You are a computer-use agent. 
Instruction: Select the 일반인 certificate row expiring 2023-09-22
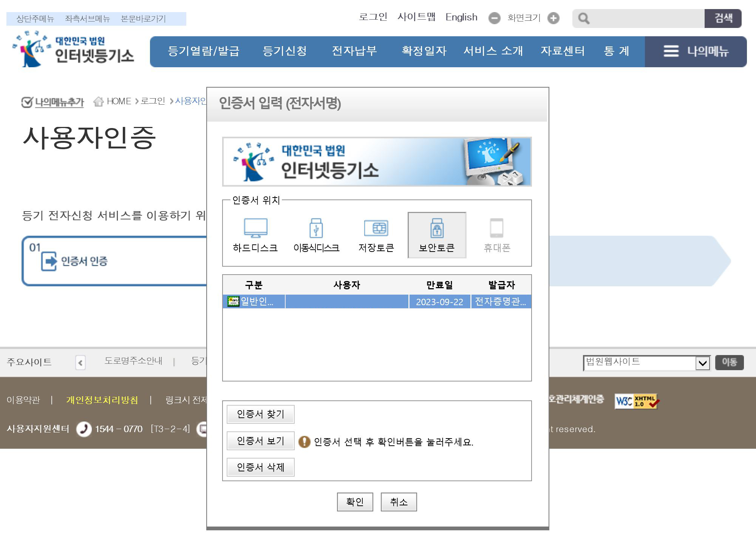click(377, 302)
